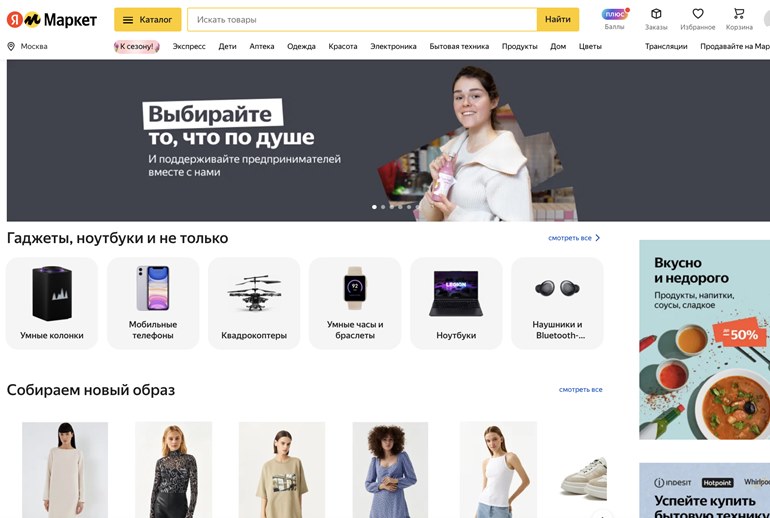This screenshot has width=770, height=518.
Task: Click the Москва location pin icon
Action: [x=11, y=46]
